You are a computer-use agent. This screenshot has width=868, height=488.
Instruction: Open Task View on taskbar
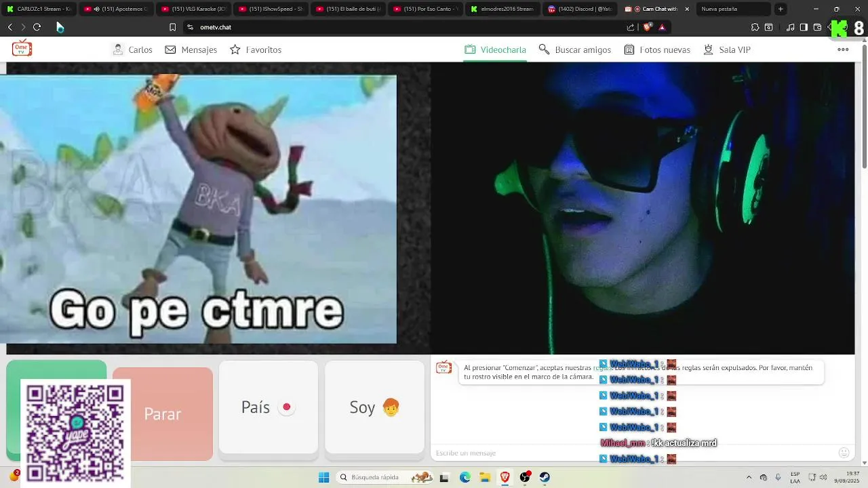point(444,477)
